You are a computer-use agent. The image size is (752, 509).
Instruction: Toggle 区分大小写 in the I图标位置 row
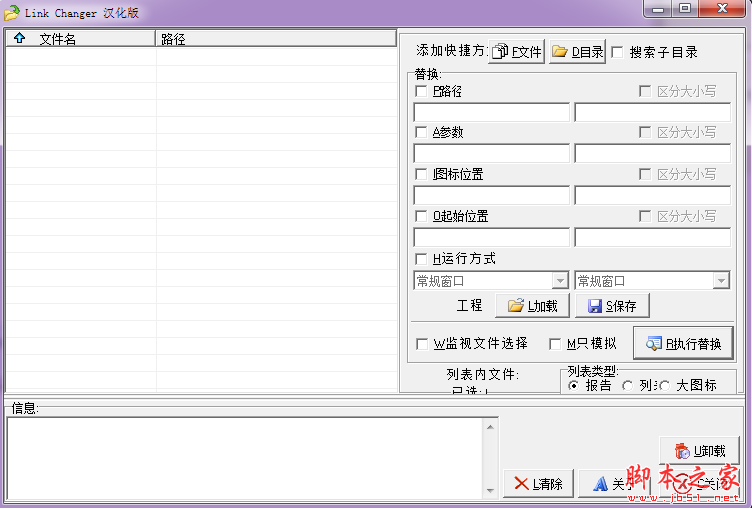click(x=645, y=174)
